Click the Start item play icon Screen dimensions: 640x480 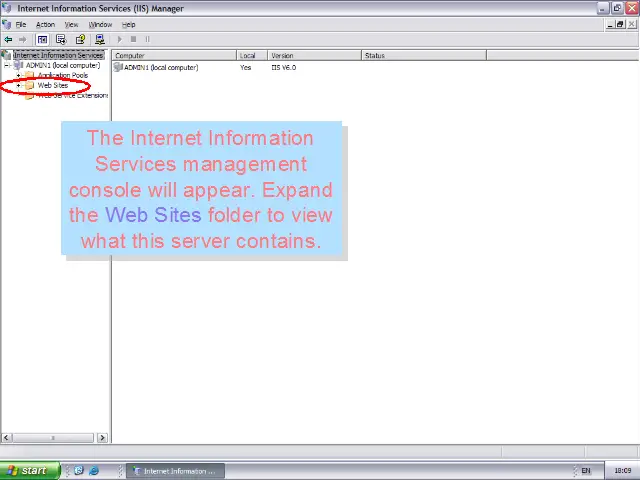[120, 40]
